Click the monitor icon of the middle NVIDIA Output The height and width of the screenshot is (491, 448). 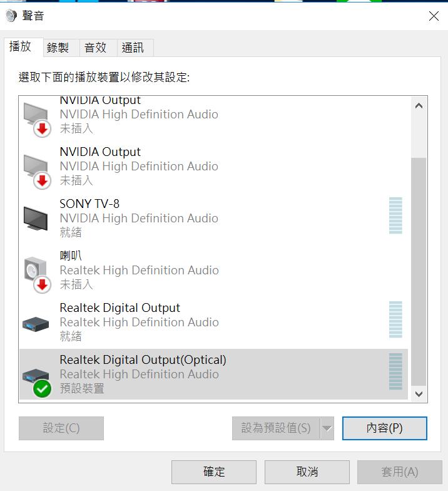click(38, 172)
